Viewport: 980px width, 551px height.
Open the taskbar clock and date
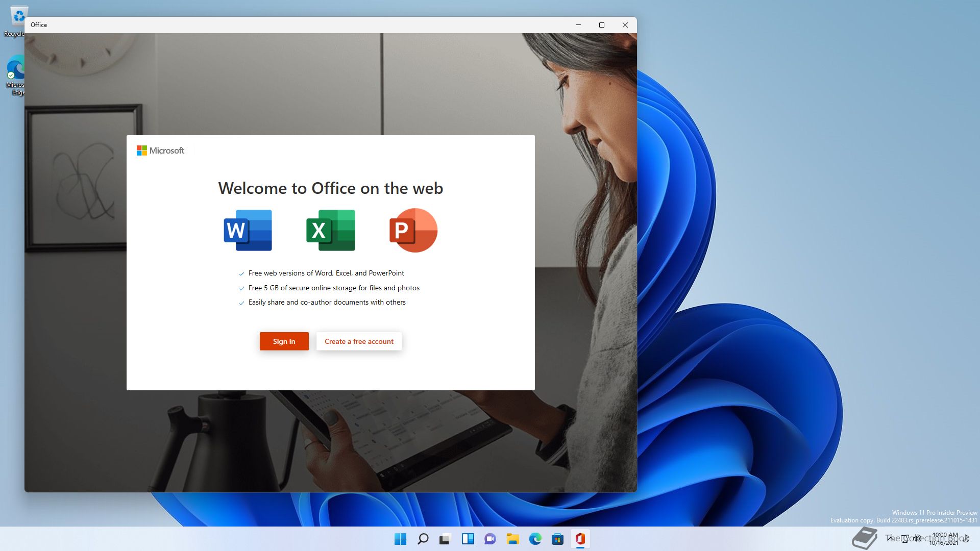click(944, 539)
